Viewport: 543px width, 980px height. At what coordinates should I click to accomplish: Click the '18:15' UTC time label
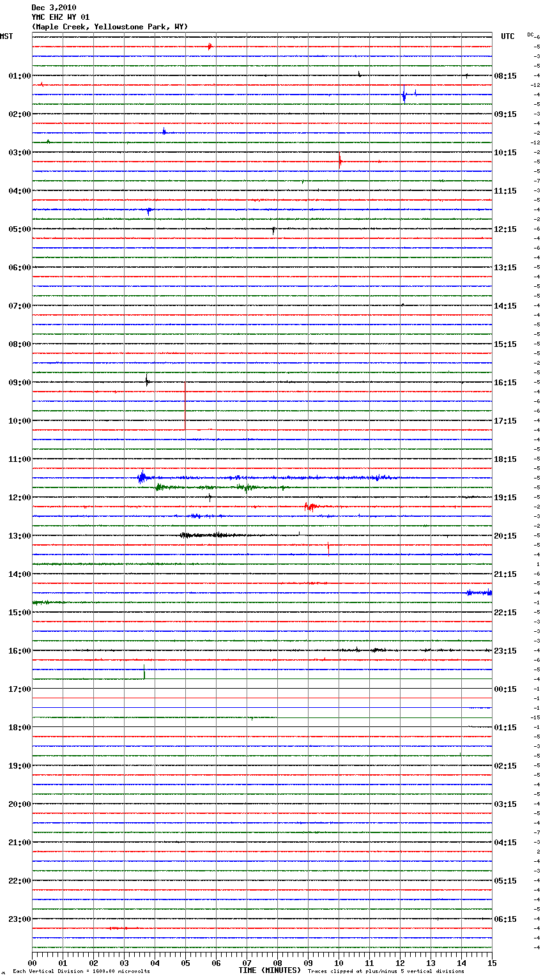tap(505, 459)
